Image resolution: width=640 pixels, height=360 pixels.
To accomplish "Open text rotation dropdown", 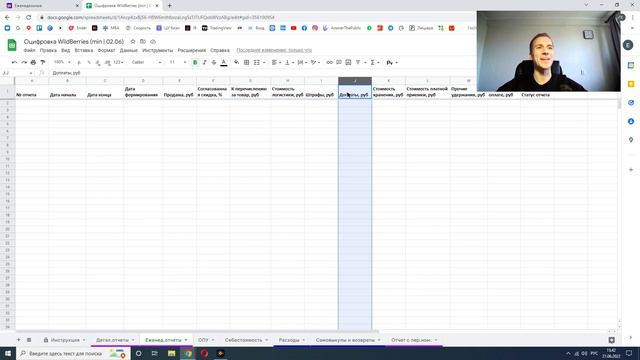I will pos(315,62).
